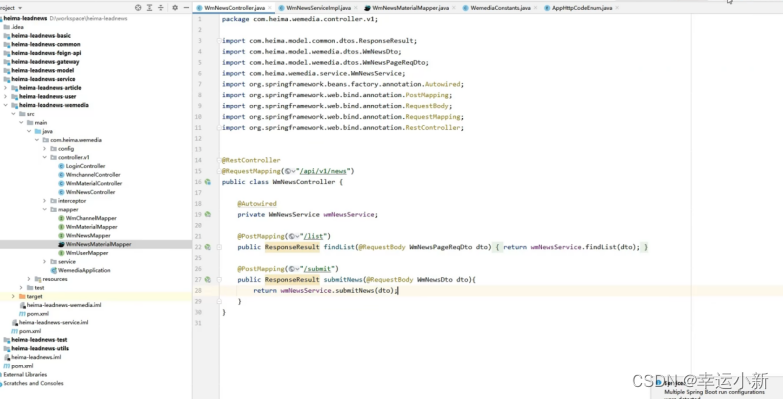Click the endpoint gutter icon on line 27
Screen dimensions: 784x399
tap(208, 280)
